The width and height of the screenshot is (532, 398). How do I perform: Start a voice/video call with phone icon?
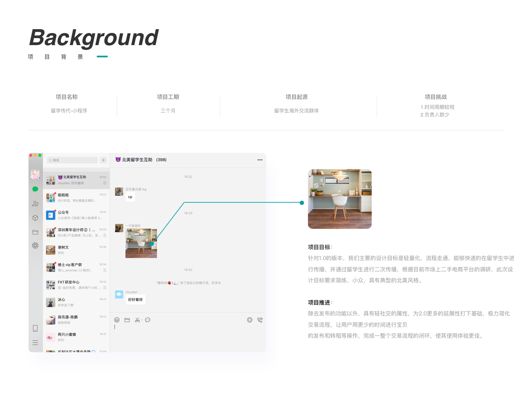260,320
